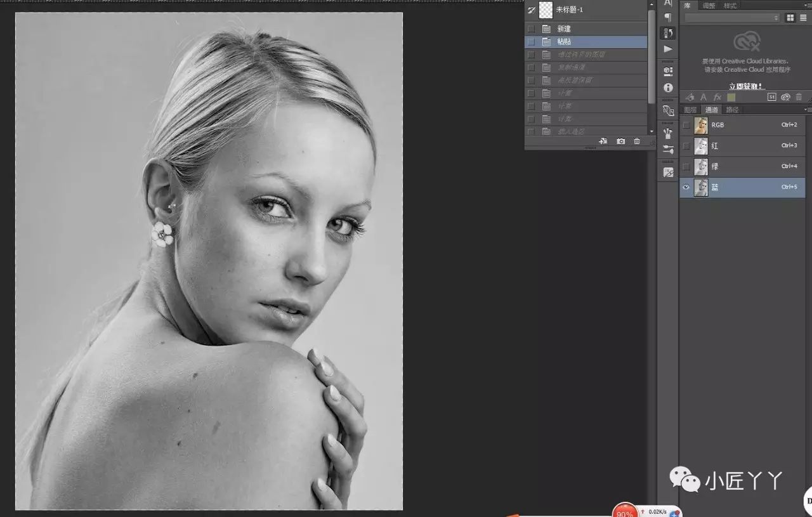Screen dimensions: 812x517
Task: Click the red 90% floating widget
Action: [625, 511]
